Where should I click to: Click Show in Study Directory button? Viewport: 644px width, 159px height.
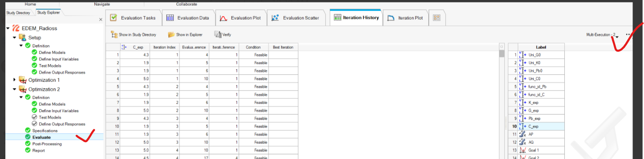134,35
